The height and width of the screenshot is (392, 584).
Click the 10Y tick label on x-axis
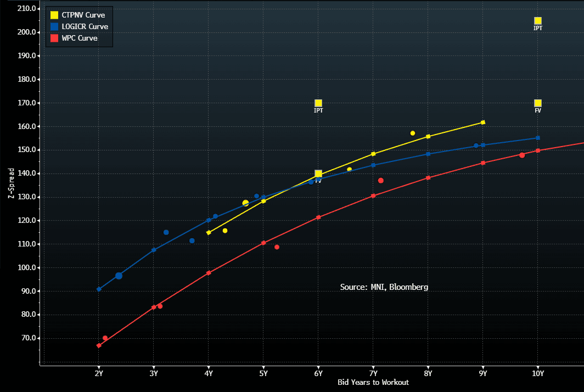pyautogui.click(x=538, y=373)
